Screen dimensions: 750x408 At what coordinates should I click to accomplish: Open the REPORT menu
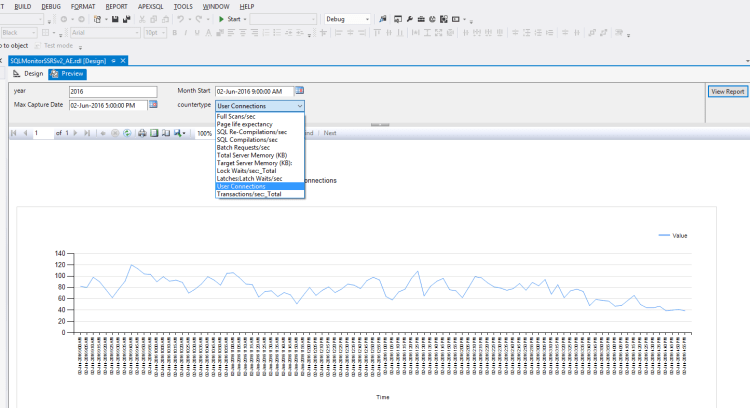(116, 6)
